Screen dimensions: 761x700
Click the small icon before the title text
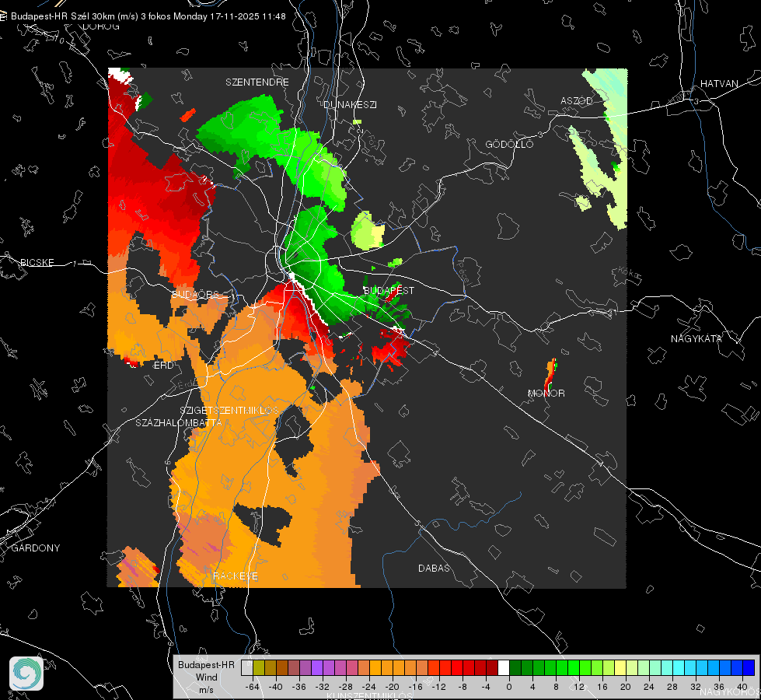[3, 16]
